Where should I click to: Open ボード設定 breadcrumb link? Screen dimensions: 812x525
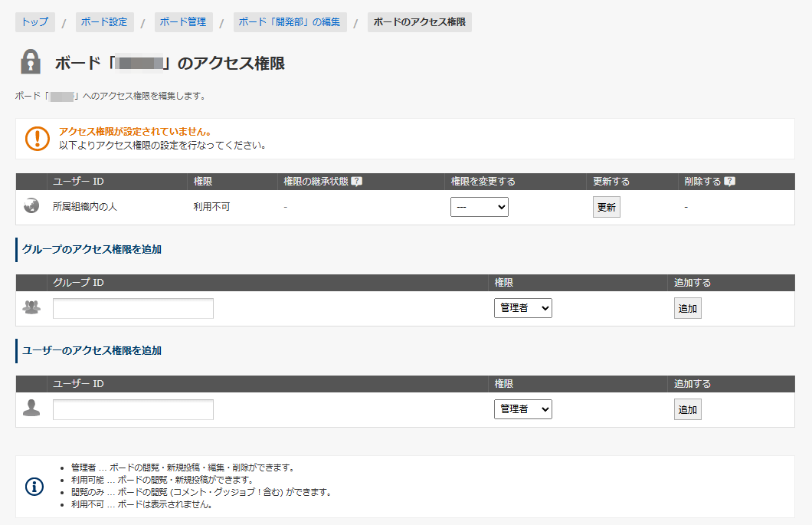tap(105, 21)
